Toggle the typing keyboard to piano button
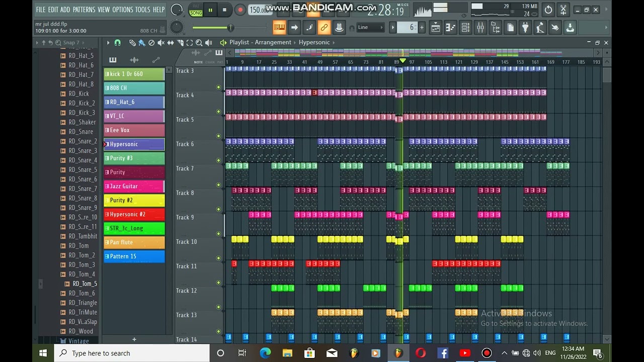Screen dimensions: 644x362 pyautogui.click(x=279, y=28)
